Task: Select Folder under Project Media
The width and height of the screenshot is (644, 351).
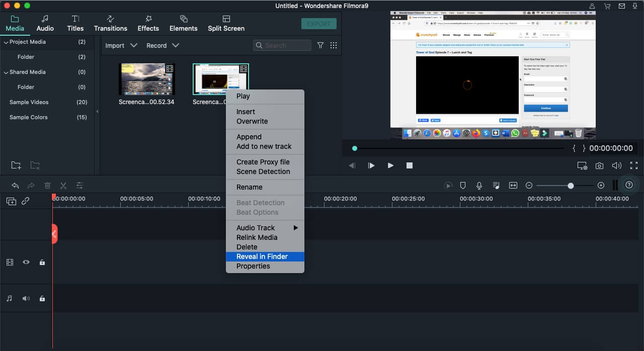Action: point(26,57)
